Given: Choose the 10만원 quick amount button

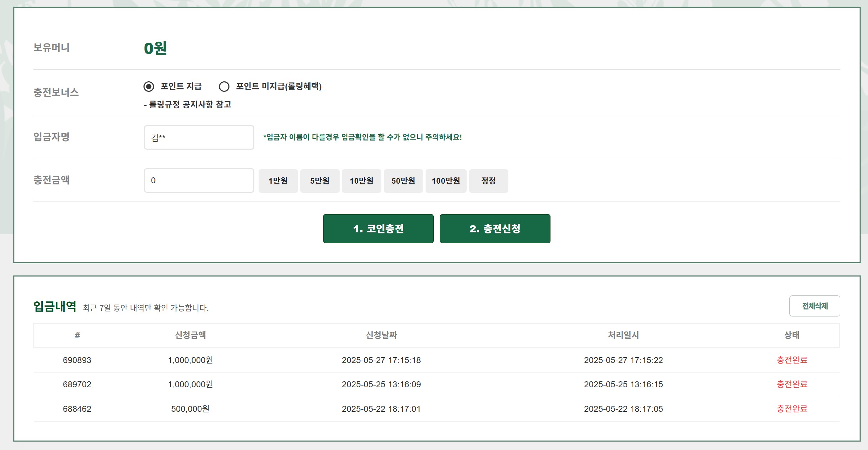Looking at the screenshot, I should click(x=361, y=181).
